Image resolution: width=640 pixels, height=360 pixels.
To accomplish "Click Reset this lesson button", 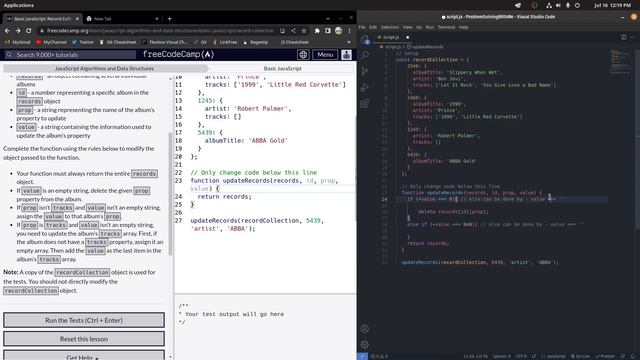I will 84,339.
